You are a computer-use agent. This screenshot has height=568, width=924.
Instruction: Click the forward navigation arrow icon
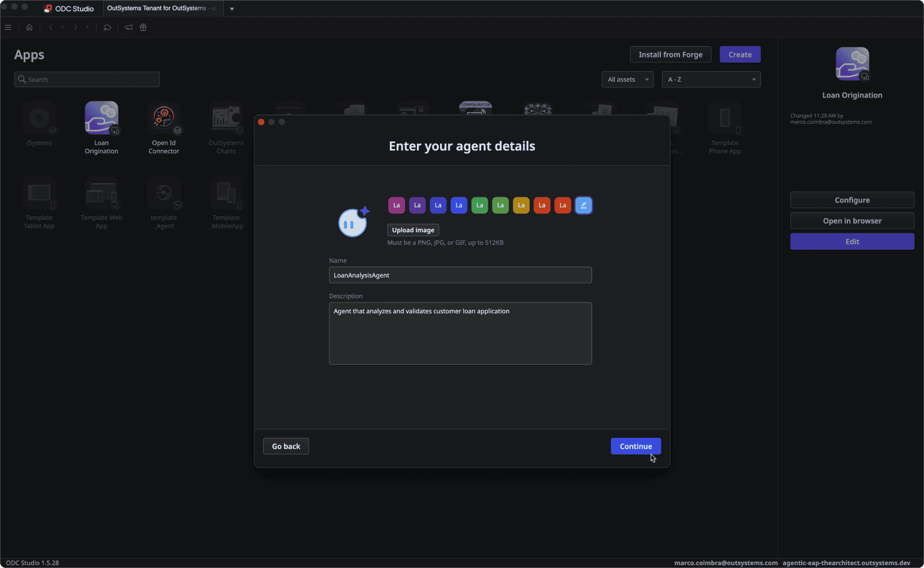75,27
